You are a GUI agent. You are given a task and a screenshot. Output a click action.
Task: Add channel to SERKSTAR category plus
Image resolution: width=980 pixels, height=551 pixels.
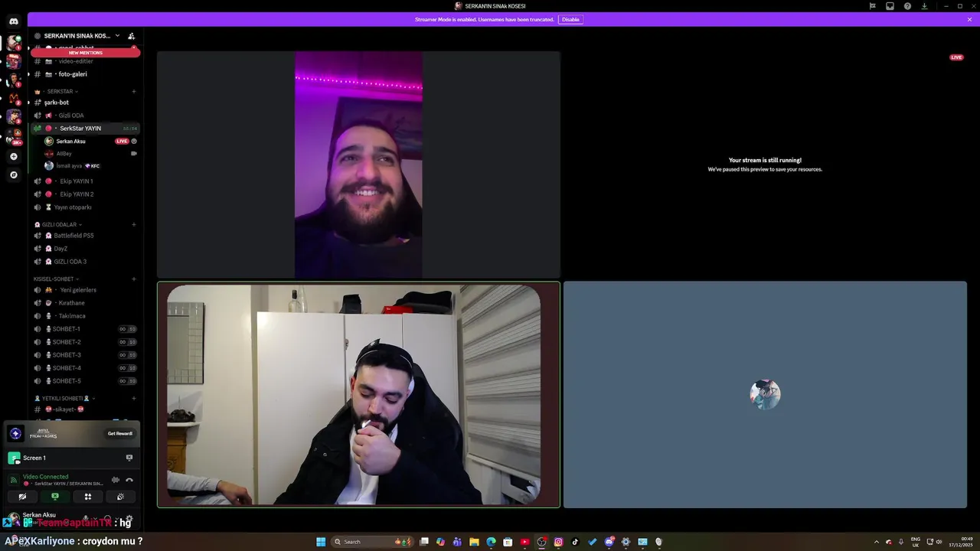(x=134, y=92)
